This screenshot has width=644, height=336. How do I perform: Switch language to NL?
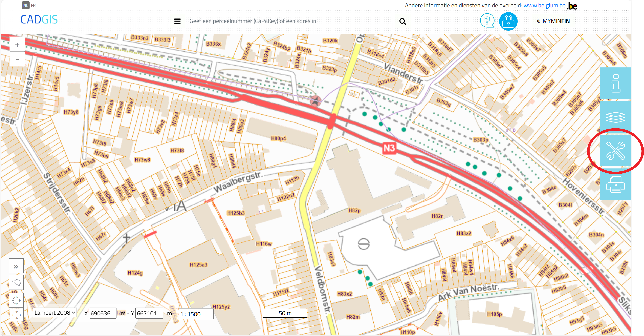pyautogui.click(x=26, y=5)
